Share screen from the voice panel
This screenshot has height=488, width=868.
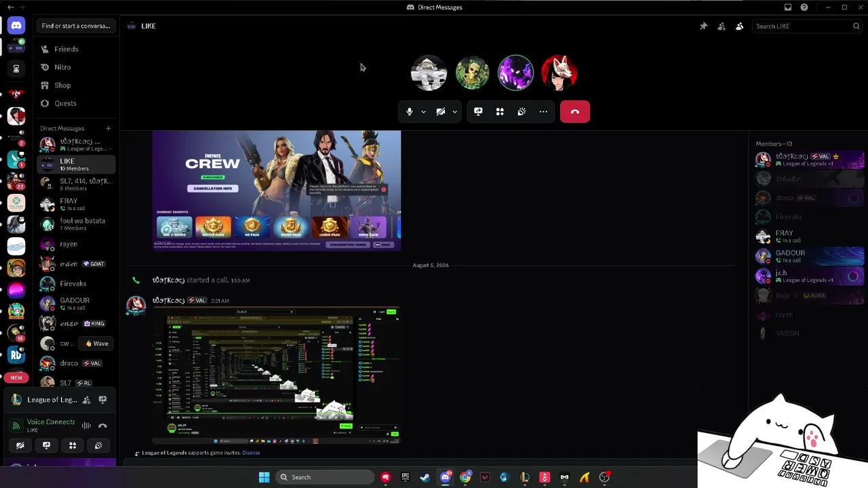tap(46, 445)
